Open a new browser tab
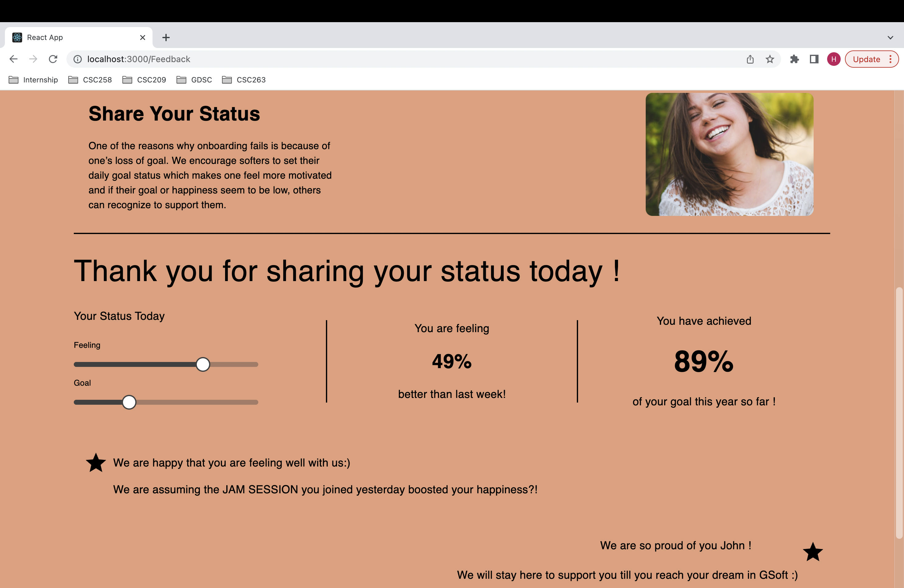Viewport: 904px width, 588px height. click(x=166, y=38)
